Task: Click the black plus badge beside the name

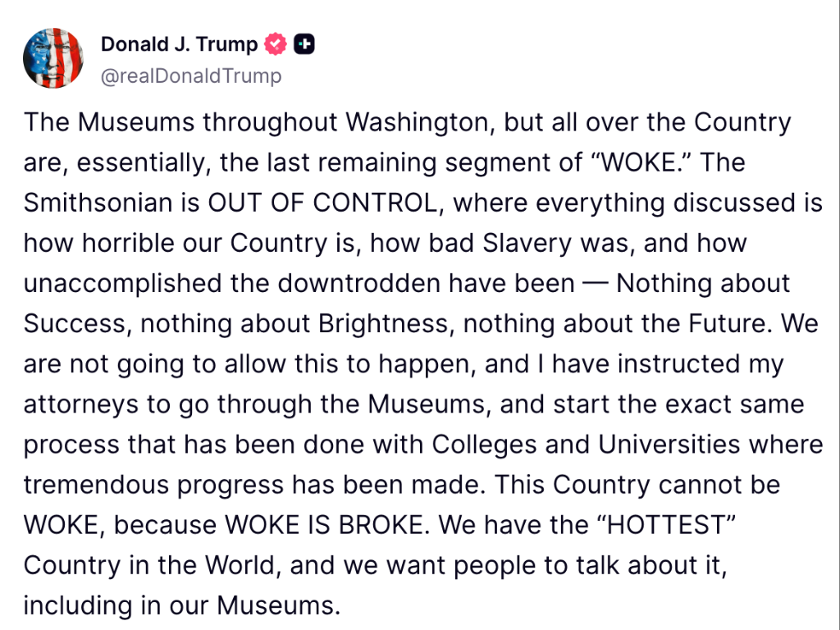Action: (304, 44)
